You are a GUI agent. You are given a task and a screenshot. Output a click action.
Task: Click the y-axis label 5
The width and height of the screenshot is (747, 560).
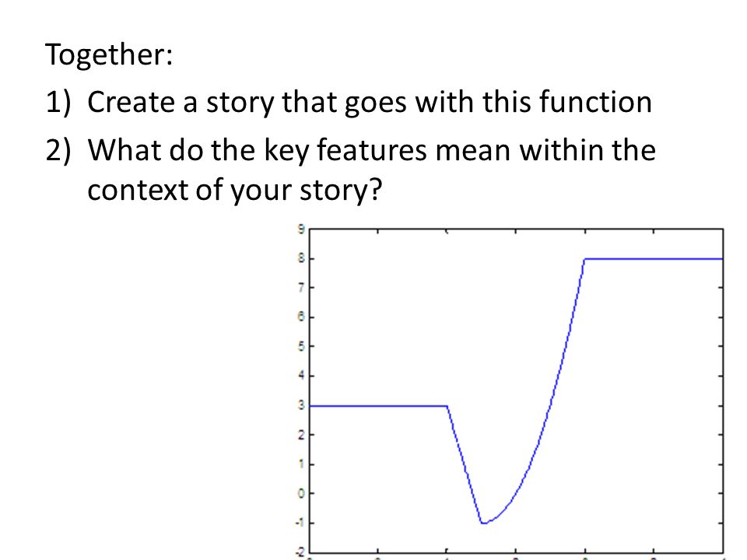[301, 346]
